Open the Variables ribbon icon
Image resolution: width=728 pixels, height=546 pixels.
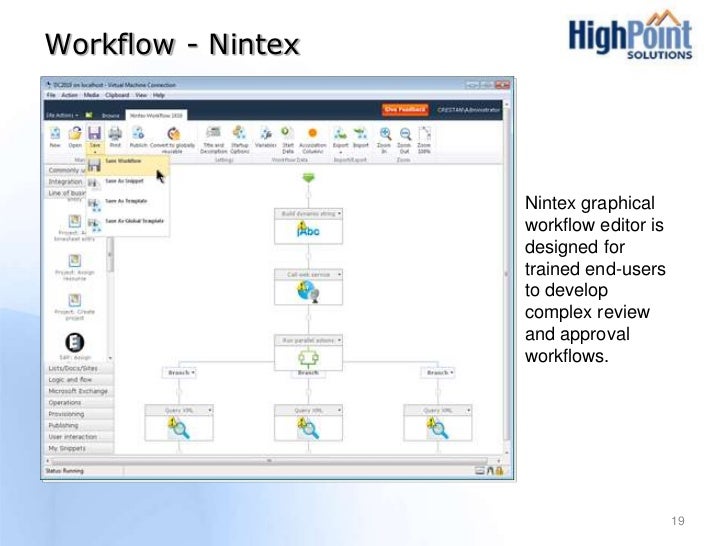[266, 134]
